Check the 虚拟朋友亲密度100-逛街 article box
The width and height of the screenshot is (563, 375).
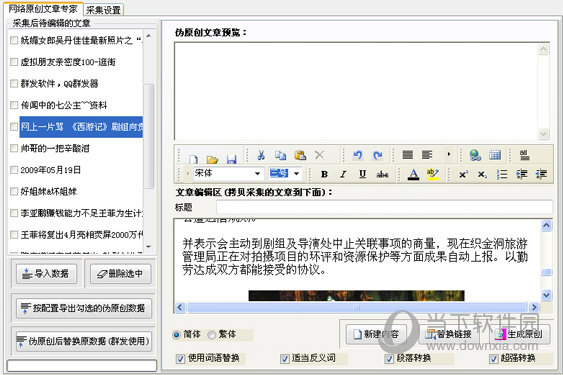(14, 62)
